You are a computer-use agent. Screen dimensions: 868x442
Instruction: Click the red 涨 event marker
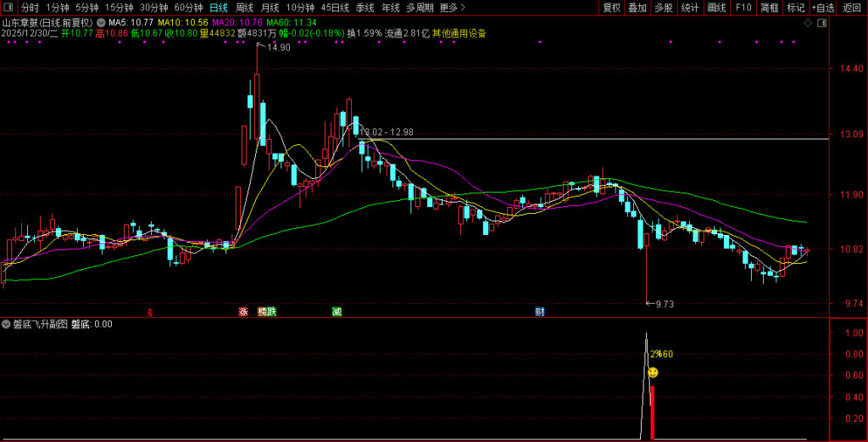[x=243, y=312]
